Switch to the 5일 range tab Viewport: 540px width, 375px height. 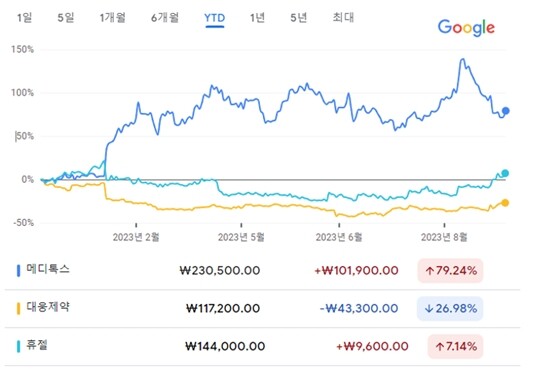(x=66, y=18)
